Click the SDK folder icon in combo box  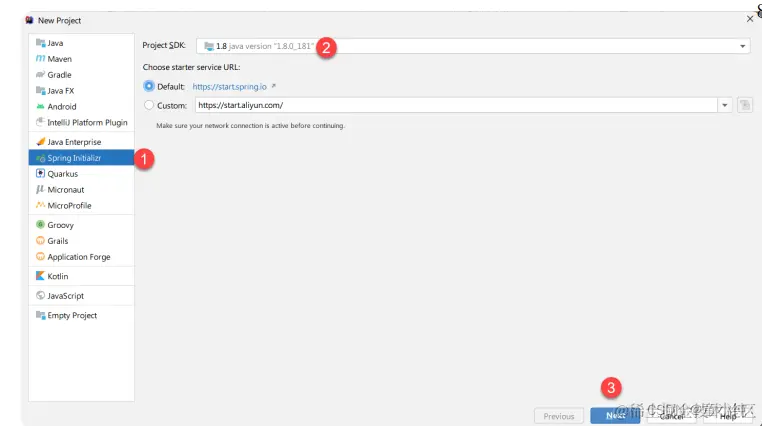(209, 46)
